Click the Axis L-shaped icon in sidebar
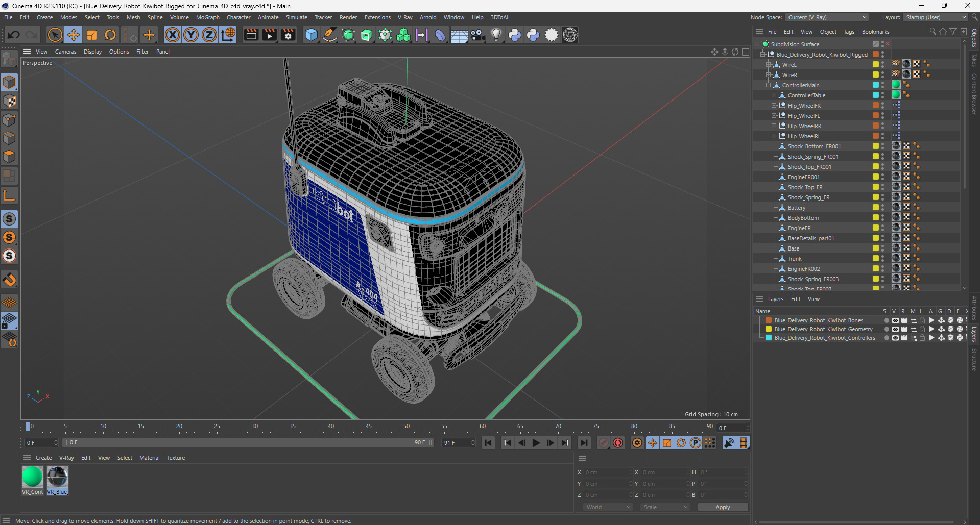The height and width of the screenshot is (525, 980). [9, 195]
